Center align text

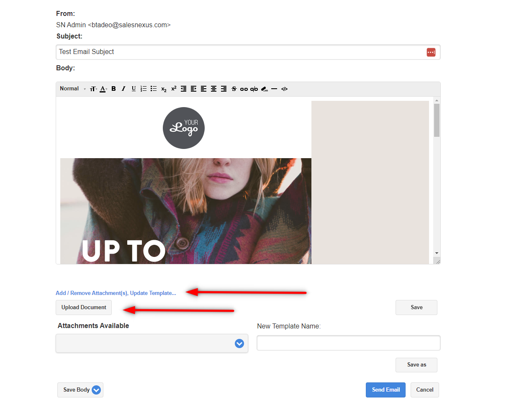(214, 89)
